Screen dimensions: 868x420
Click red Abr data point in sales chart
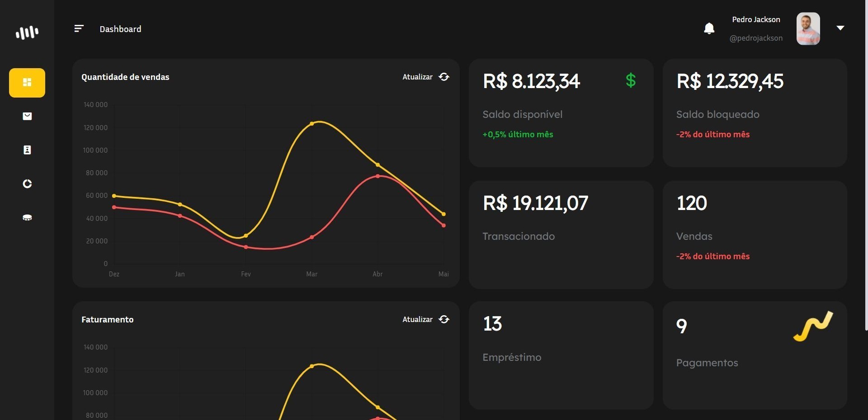click(378, 176)
